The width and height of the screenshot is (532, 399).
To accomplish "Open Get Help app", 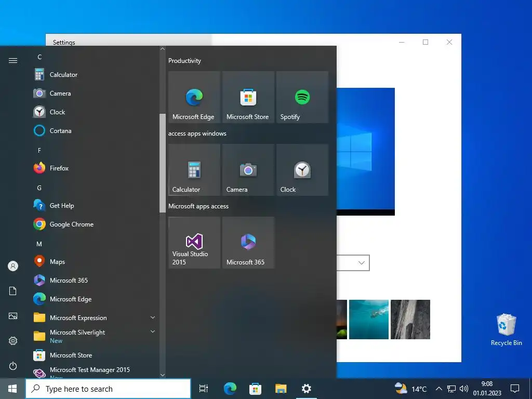I will (x=95, y=205).
